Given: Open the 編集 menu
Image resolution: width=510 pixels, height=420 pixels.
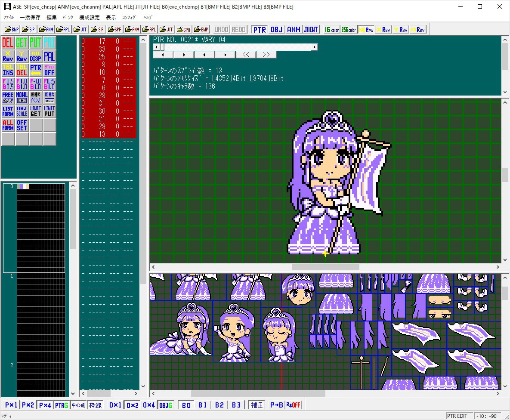Looking at the screenshot, I should coord(51,17).
